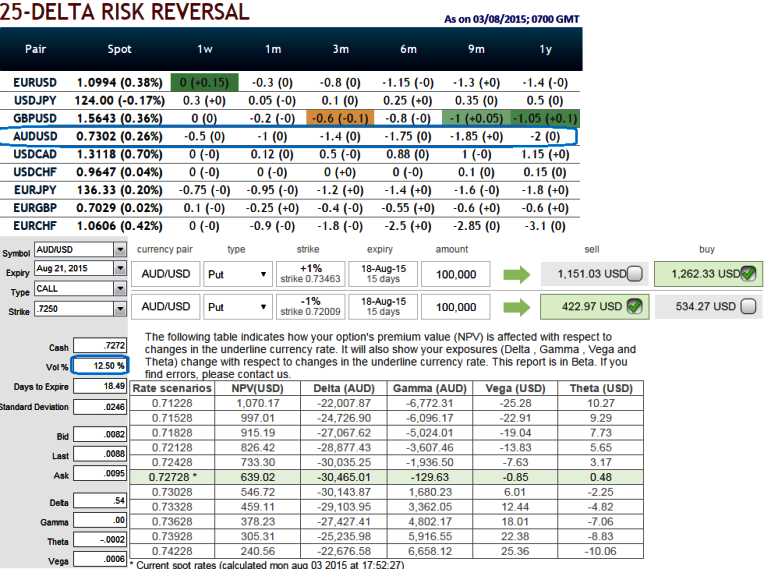The height and width of the screenshot is (569, 764).
Task: Click the 1y column header
Action: (545, 49)
